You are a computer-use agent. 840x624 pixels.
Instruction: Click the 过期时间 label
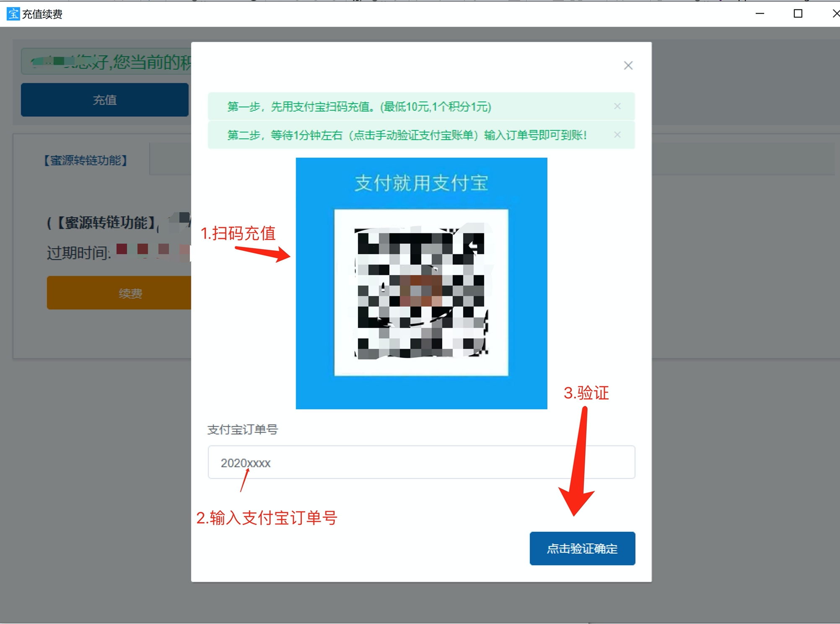78,253
